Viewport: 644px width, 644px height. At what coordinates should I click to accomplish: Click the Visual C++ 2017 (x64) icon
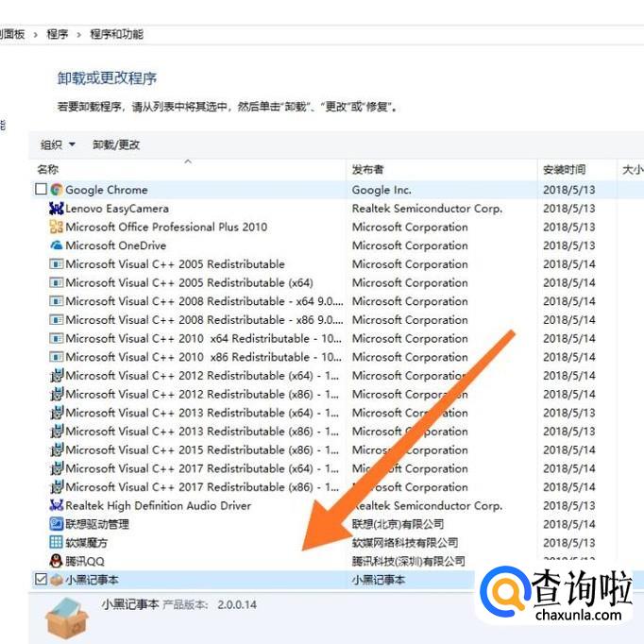pos(57,468)
